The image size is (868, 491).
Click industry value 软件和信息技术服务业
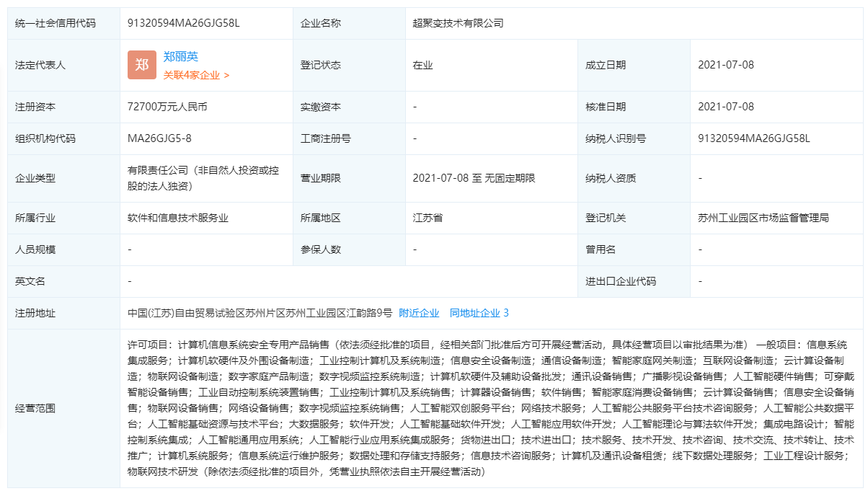tap(178, 218)
